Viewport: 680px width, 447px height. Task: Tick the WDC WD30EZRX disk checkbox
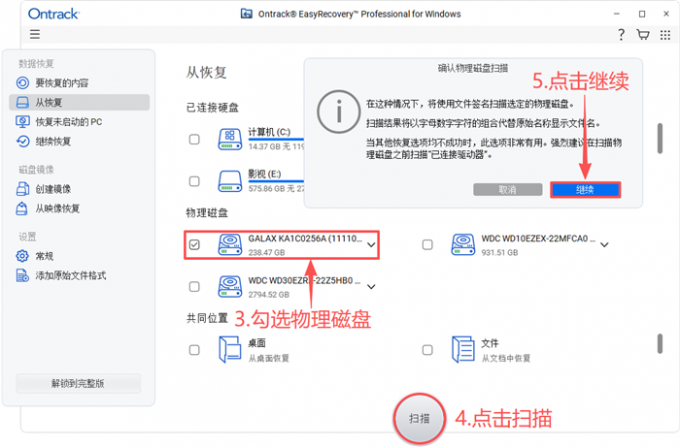(194, 287)
